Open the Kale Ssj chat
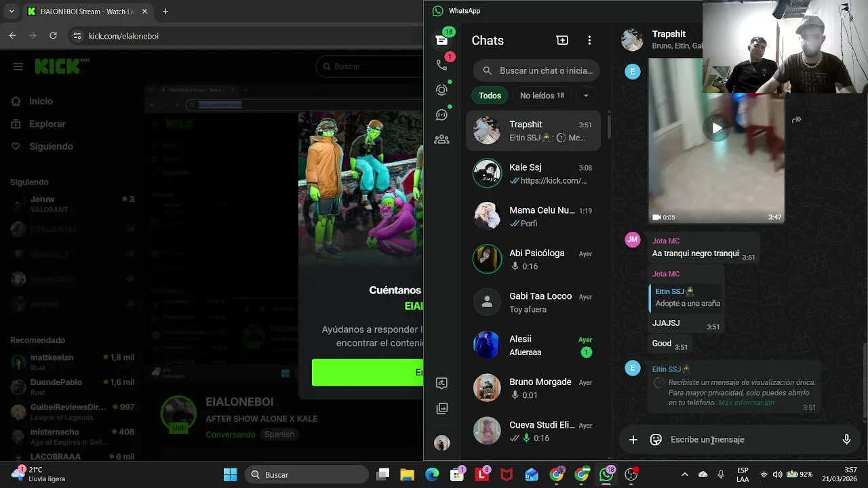 coord(533,174)
